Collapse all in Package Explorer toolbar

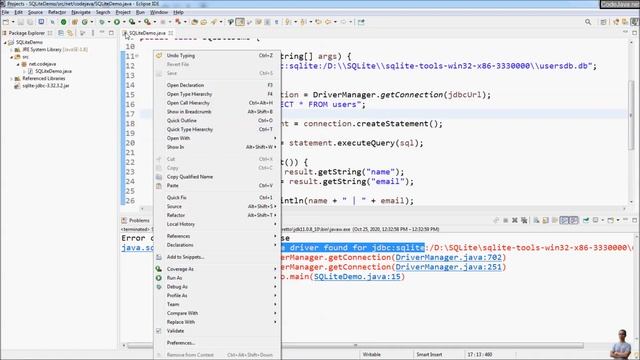[x=61, y=33]
